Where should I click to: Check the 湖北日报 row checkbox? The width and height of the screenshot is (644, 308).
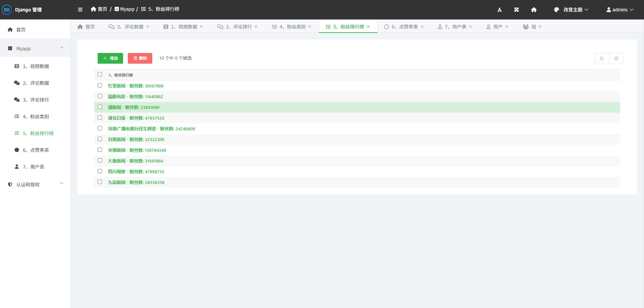(100, 118)
